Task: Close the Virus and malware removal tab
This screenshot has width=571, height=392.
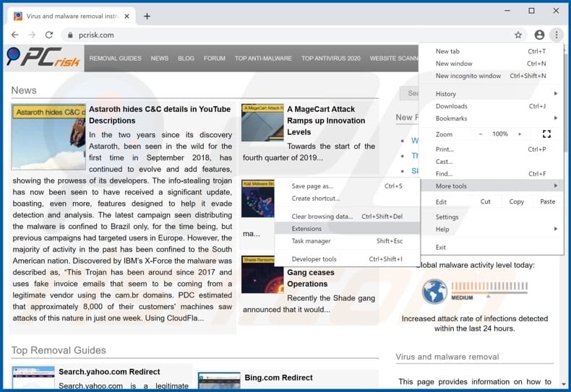Action: (x=126, y=17)
